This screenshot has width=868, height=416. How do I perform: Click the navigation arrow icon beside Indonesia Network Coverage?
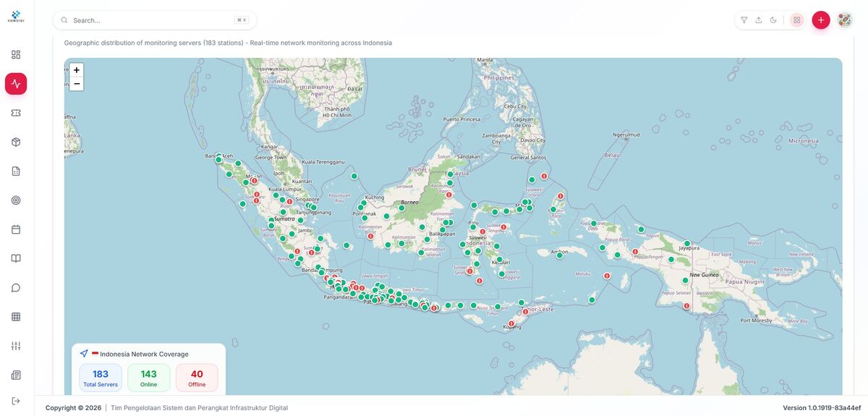pyautogui.click(x=84, y=354)
